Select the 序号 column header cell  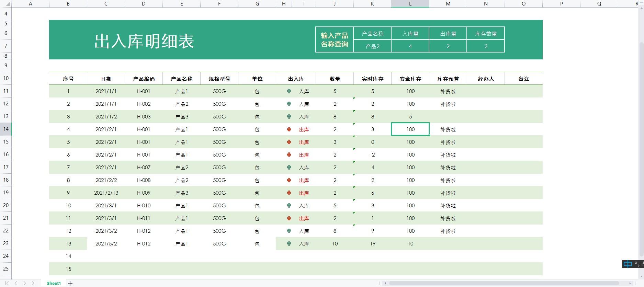click(x=68, y=79)
